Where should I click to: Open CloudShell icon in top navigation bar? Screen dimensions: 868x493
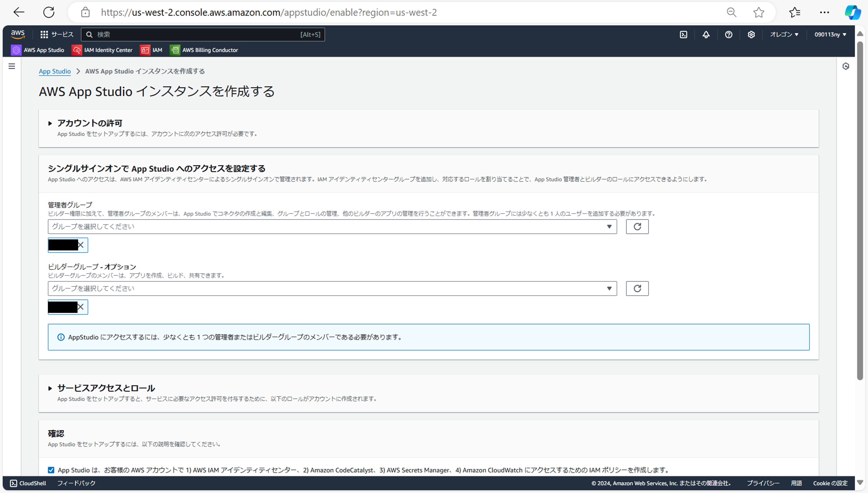[683, 35]
